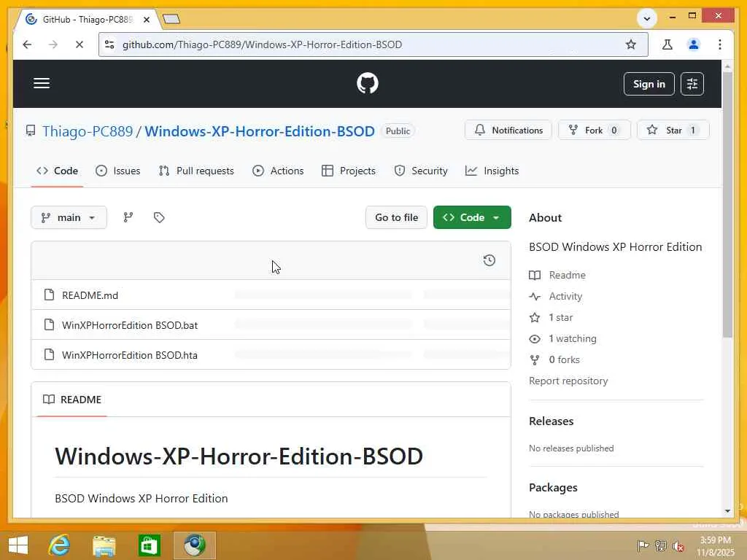Viewport: 747px width, 560px height.
Task: Click the browser back arrow
Action: (x=27, y=44)
